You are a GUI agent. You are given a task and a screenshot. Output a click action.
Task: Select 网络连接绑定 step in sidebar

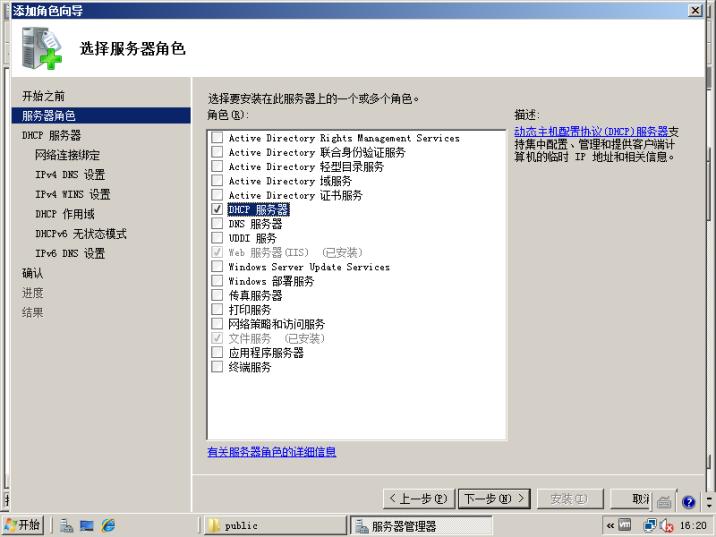67,155
